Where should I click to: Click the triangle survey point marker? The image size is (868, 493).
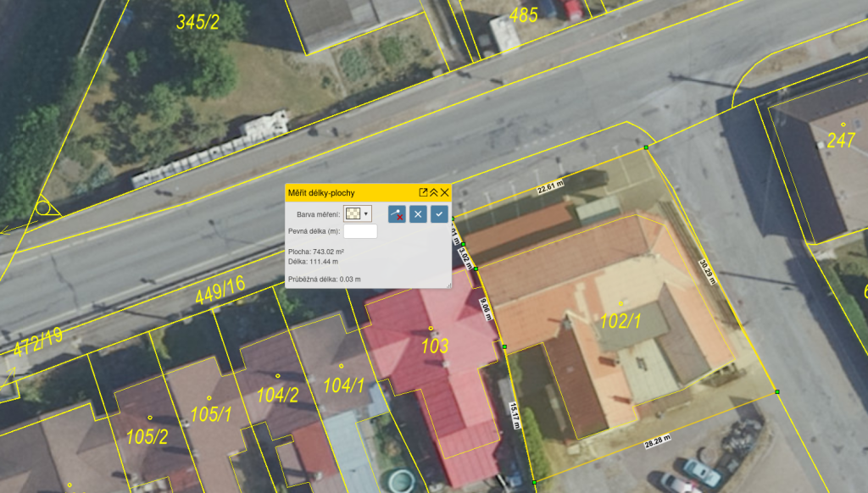point(42,208)
